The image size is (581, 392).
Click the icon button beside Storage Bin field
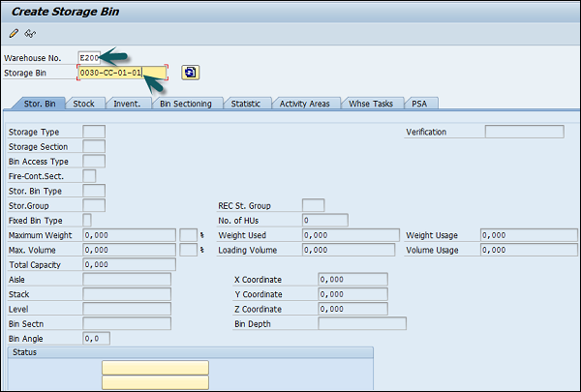pyautogui.click(x=190, y=73)
